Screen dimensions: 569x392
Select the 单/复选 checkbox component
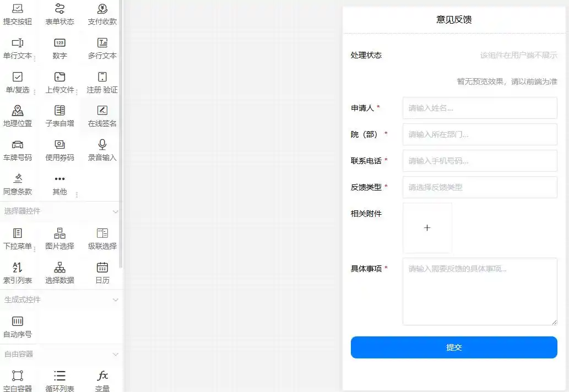click(18, 83)
